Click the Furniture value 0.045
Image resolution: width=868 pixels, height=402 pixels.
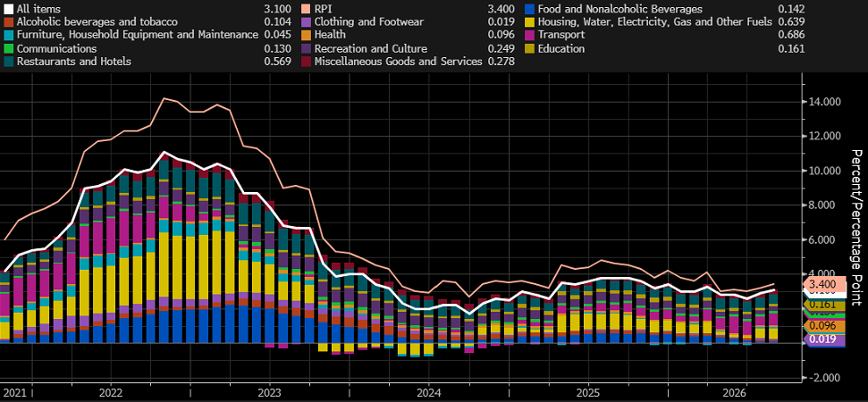[x=278, y=36]
